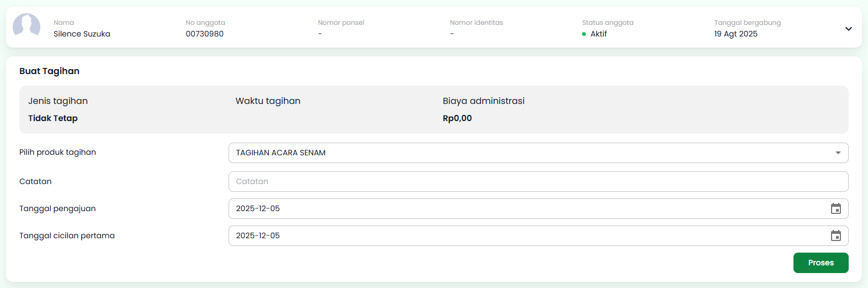Click the member number 00730980
868x288 pixels.
204,34
